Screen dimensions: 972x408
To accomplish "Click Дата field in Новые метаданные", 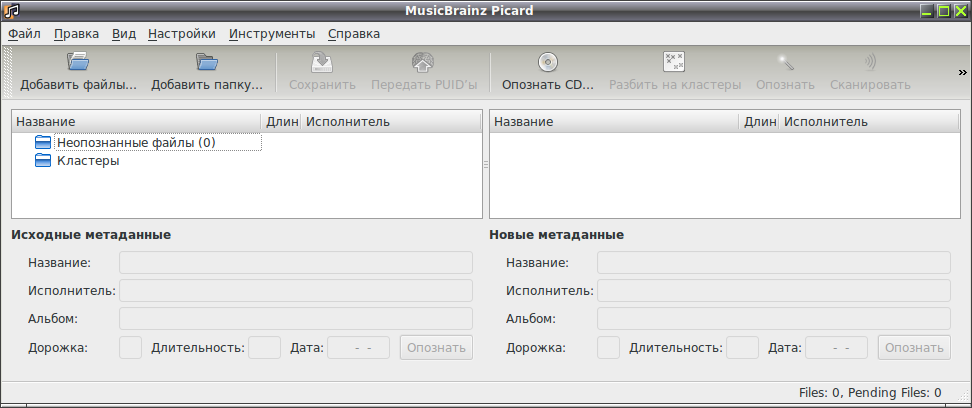I will click(x=837, y=348).
